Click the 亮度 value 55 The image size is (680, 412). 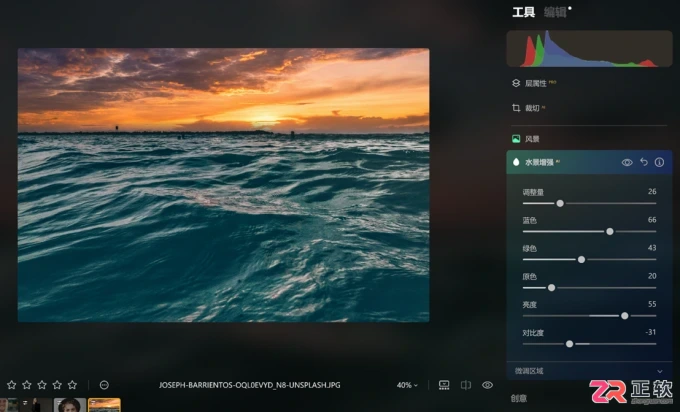coord(652,304)
